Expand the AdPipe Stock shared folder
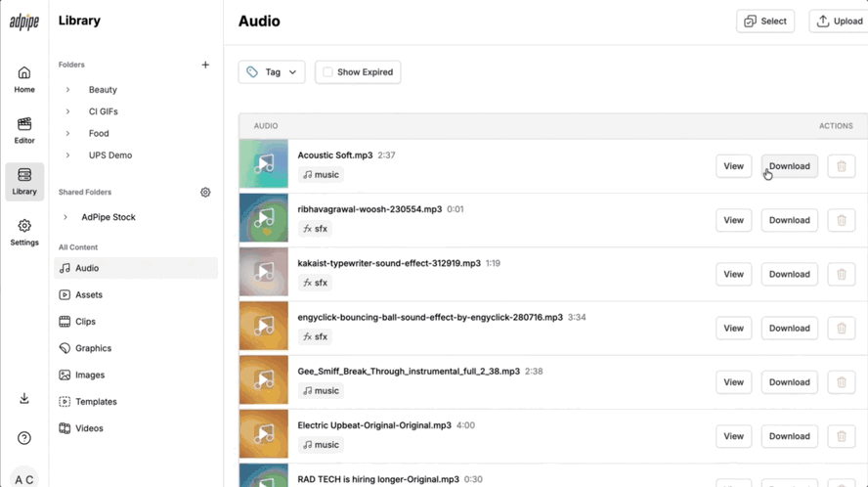The image size is (868, 487). point(65,217)
